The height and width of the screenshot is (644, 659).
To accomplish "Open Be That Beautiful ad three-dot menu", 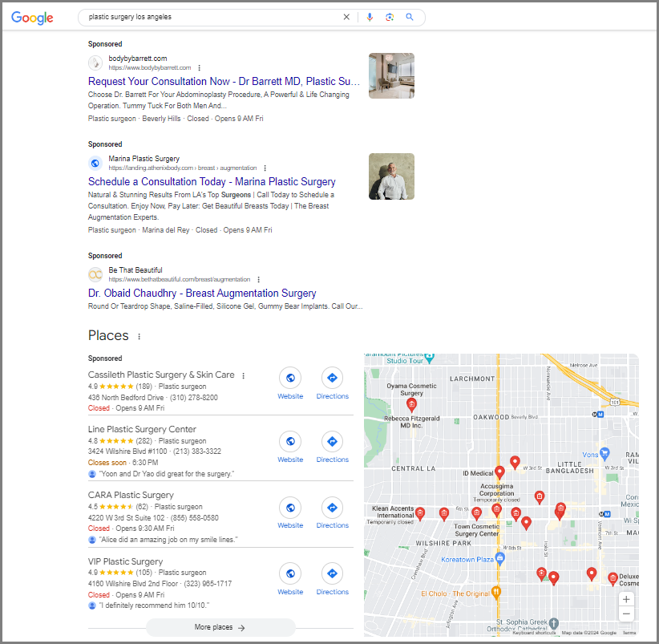I will pyautogui.click(x=258, y=280).
